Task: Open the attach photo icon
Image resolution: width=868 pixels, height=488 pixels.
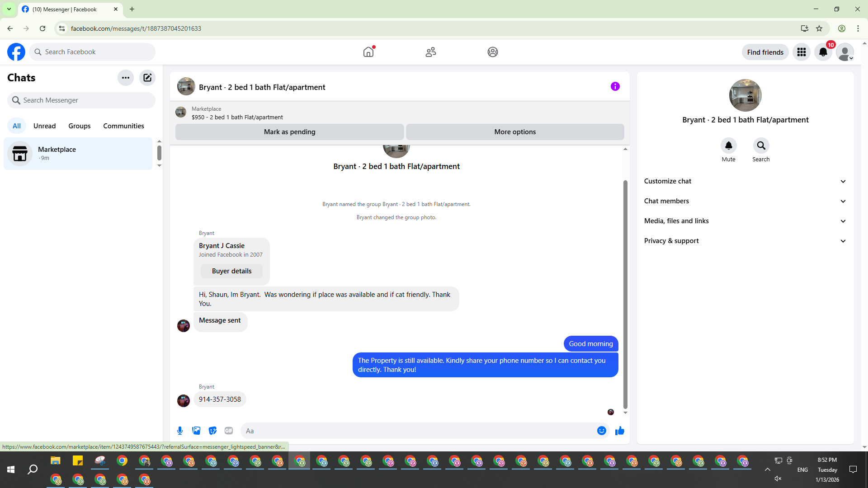Action: pyautogui.click(x=196, y=431)
